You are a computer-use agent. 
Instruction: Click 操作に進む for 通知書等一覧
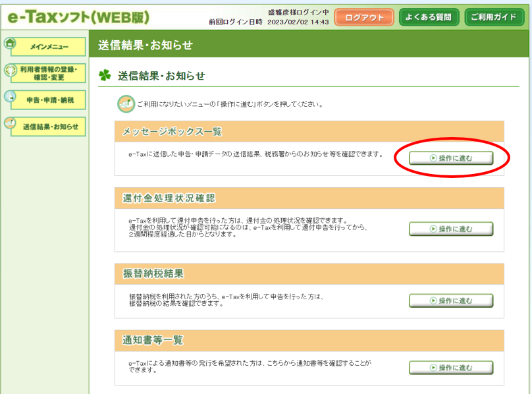point(451,368)
